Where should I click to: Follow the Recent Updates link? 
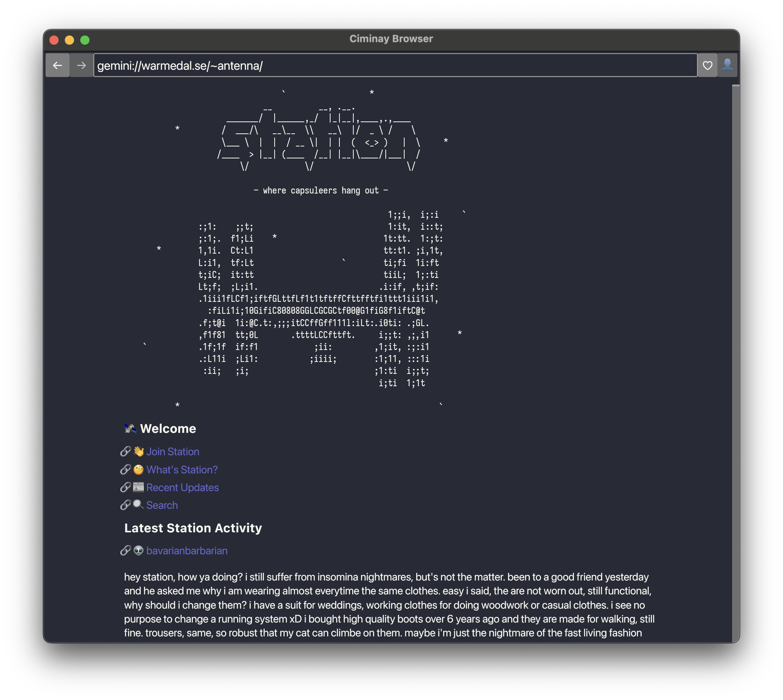[x=182, y=488]
